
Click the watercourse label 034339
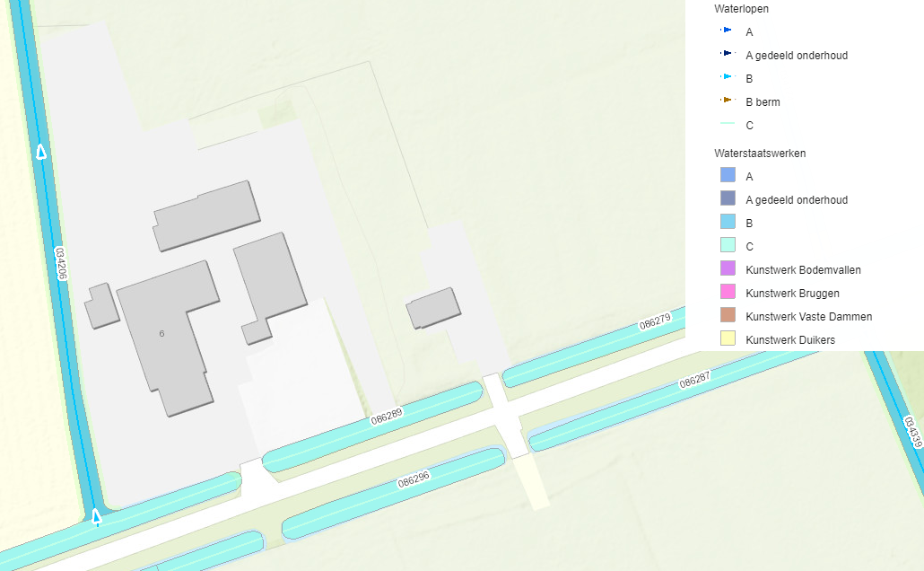912,432
